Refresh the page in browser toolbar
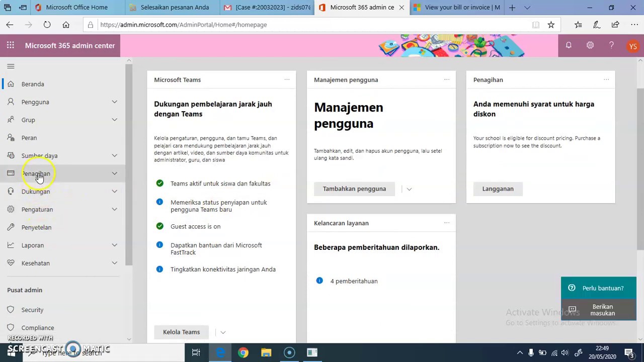The height and width of the screenshot is (362, 644). (x=47, y=25)
